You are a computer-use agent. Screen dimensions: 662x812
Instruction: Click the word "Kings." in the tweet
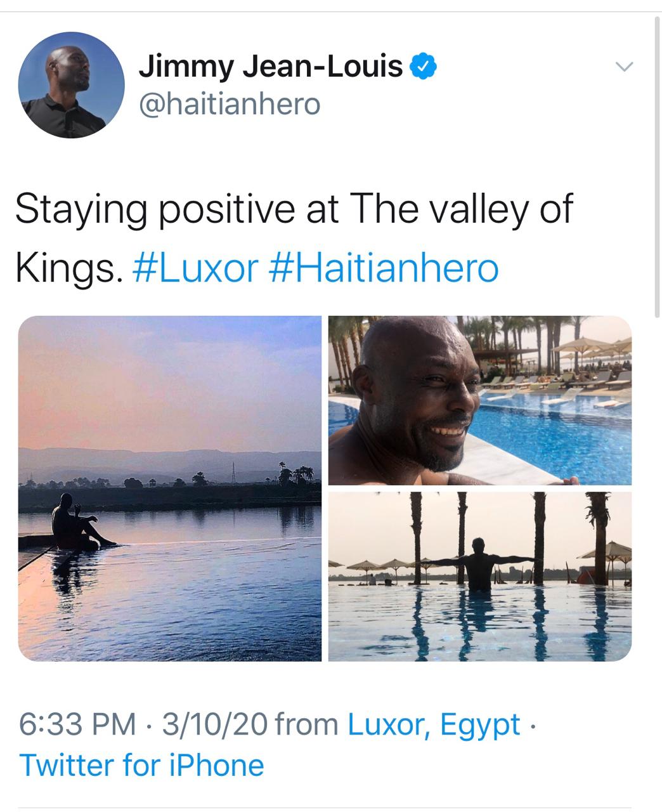pyautogui.click(x=67, y=268)
